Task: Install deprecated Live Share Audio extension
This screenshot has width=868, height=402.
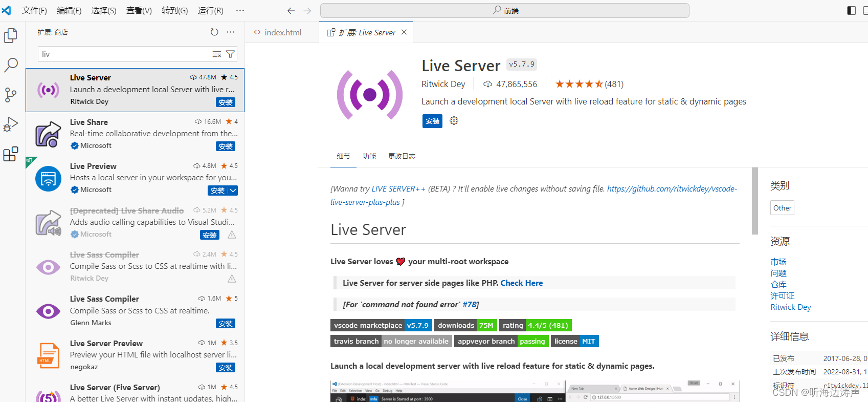Action: [210, 235]
